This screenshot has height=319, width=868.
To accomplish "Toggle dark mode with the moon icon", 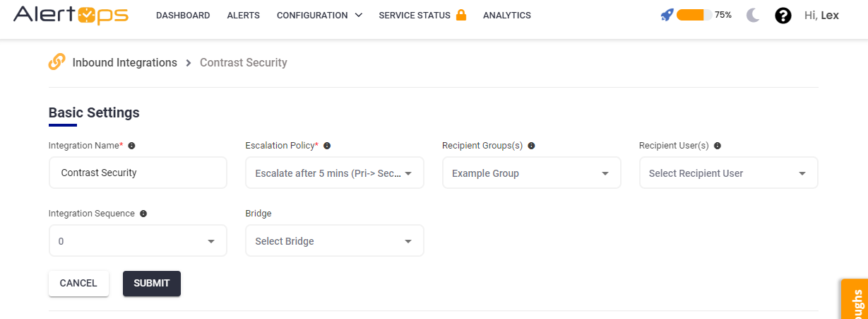I will tap(753, 15).
